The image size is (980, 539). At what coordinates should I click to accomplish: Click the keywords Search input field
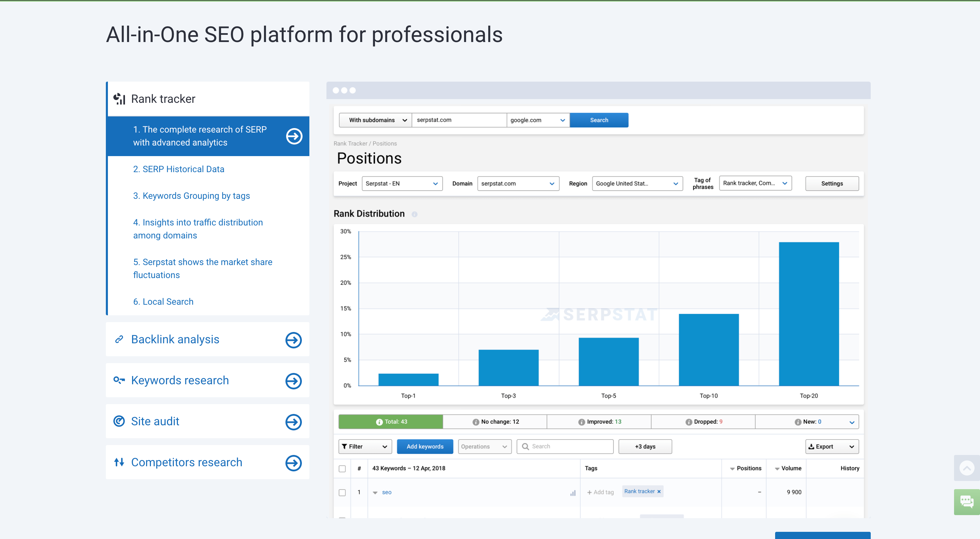(x=565, y=446)
